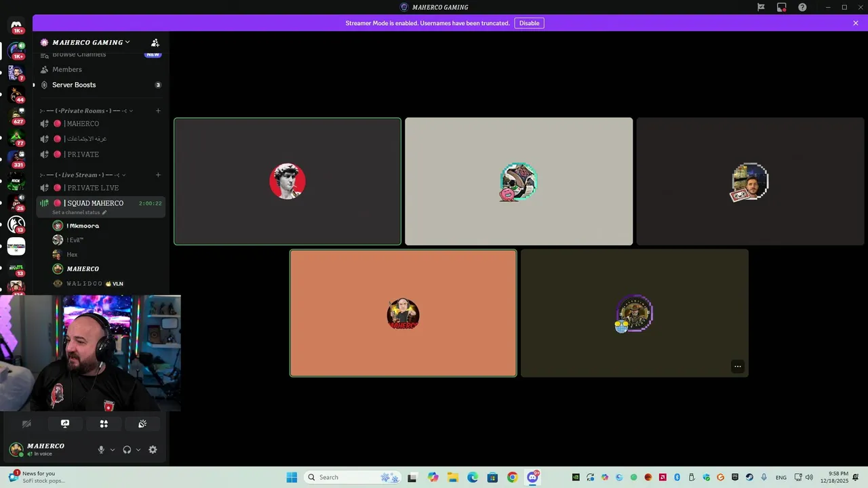Open more options on olive tile

(x=738, y=367)
